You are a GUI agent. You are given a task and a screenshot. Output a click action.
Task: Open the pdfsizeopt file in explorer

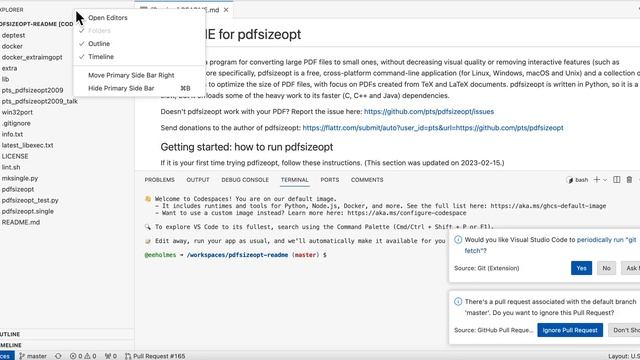pyautogui.click(x=18, y=189)
